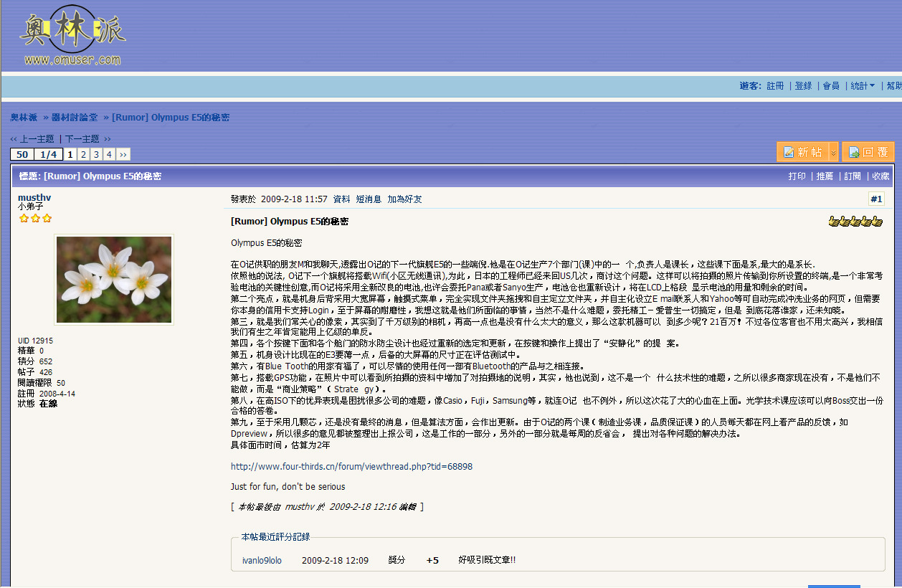The width and height of the screenshot is (902, 588).
Task: Click musthv's white flower avatar image
Action: [114, 280]
